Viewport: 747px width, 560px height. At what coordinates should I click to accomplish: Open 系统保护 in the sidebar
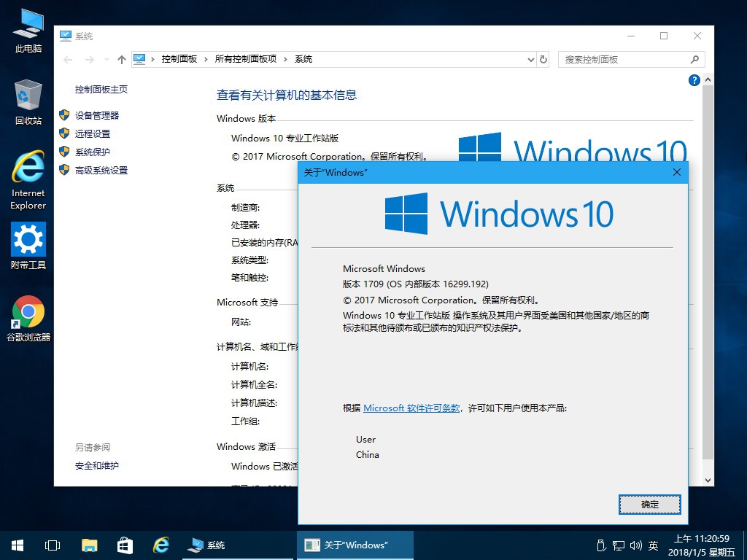[x=93, y=152]
